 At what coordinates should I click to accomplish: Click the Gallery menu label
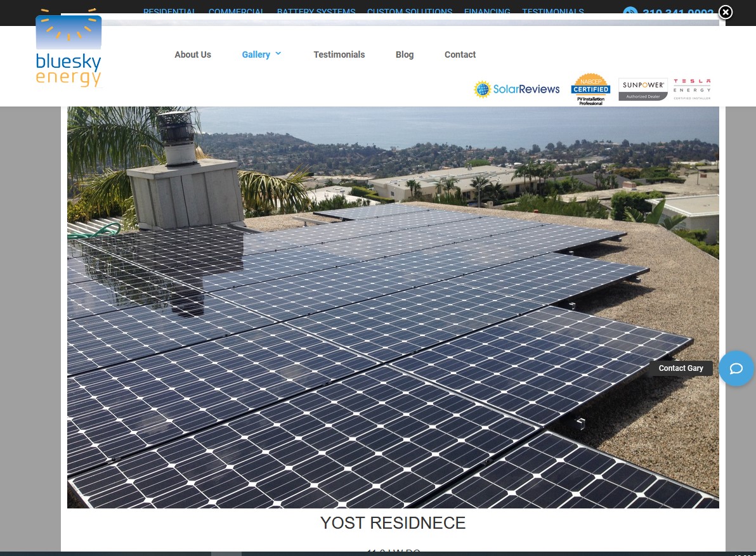click(x=256, y=55)
